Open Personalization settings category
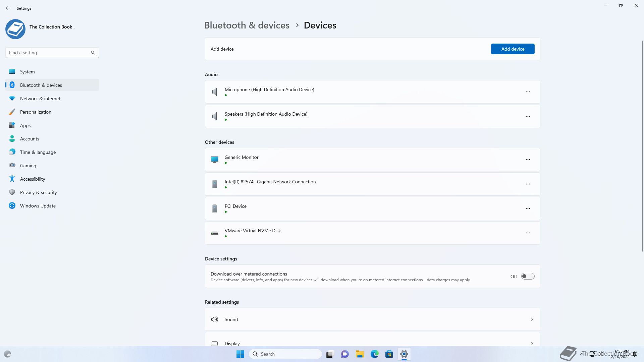Viewport: 644px width, 362px height. 52,112
